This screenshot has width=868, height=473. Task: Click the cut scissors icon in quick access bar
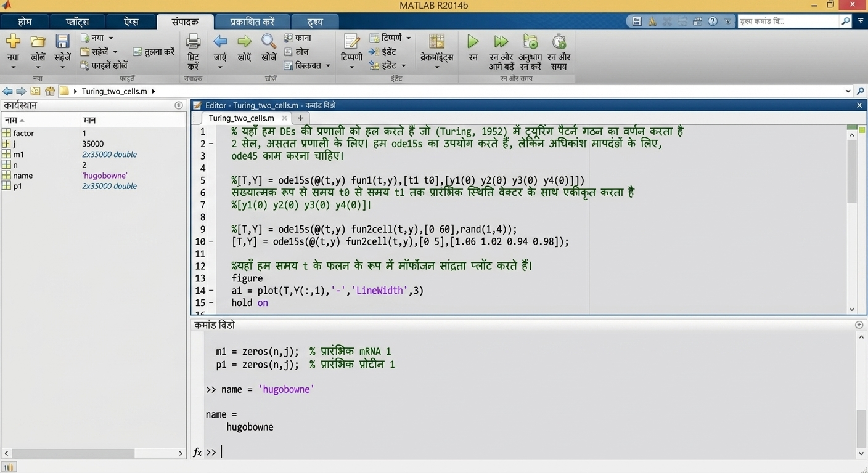(x=667, y=21)
